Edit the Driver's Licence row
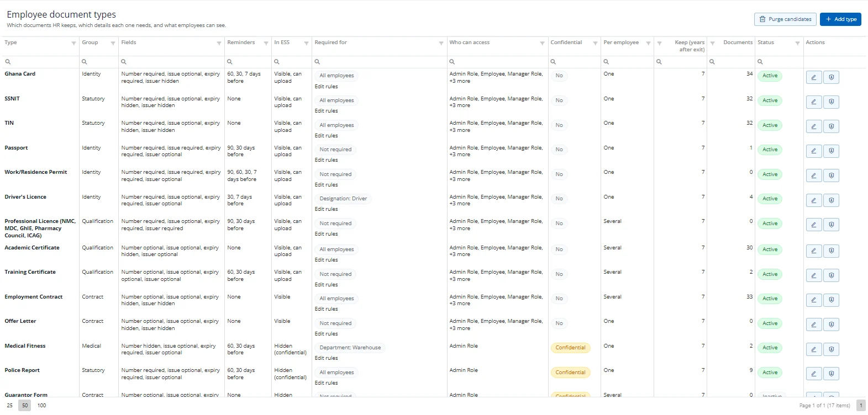Image resolution: width=868 pixels, height=415 pixels. point(814,200)
